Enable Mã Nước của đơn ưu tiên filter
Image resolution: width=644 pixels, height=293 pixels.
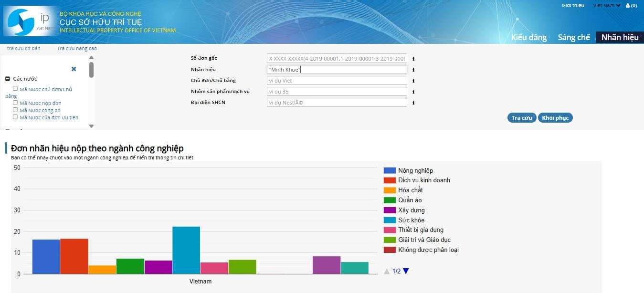tap(15, 117)
